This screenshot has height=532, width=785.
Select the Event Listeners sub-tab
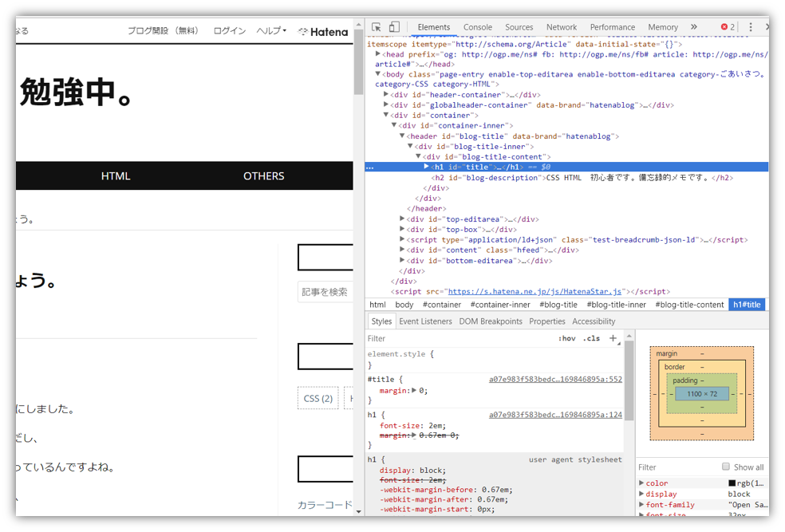425,321
